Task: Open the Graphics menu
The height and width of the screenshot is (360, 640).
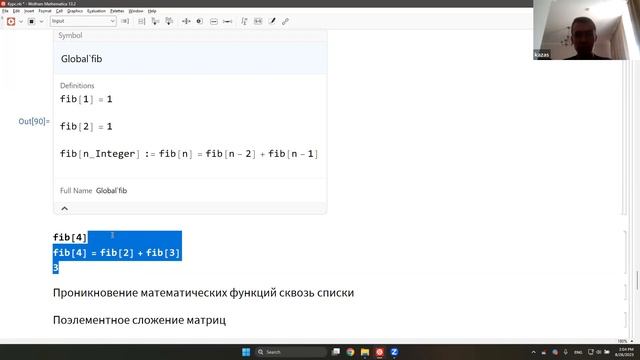Action: (x=75, y=11)
